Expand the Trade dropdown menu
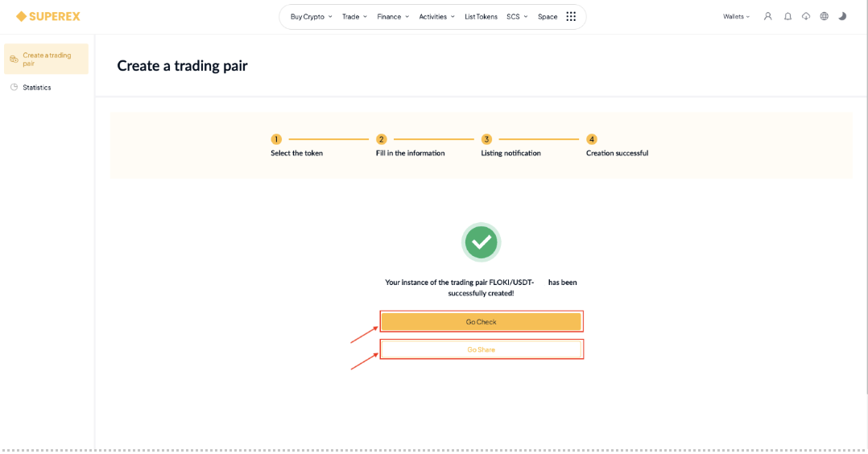 pyautogui.click(x=354, y=17)
